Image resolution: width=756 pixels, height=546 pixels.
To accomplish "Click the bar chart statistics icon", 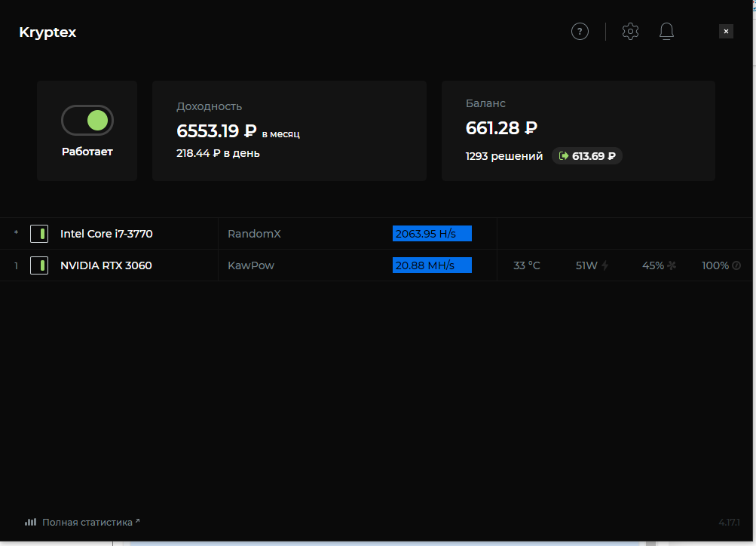I will click(x=30, y=523).
